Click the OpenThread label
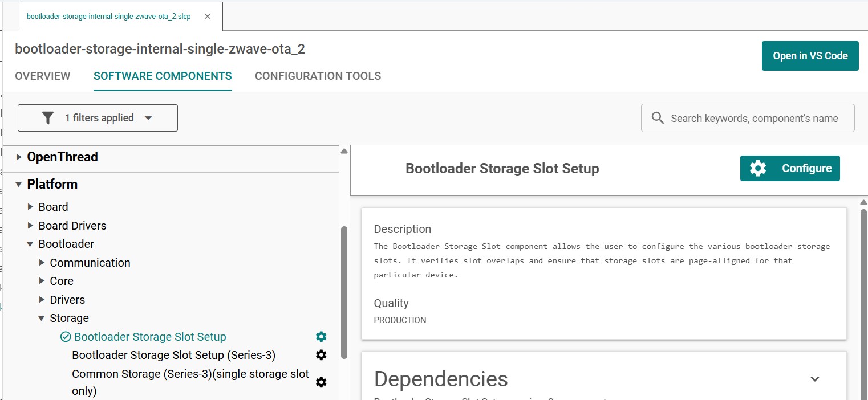Screen dimensions: 868x400 [62, 157]
